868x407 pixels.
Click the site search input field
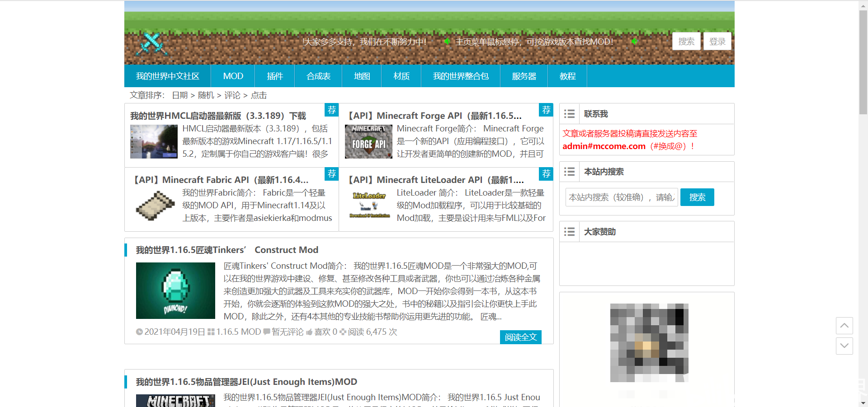[621, 197]
